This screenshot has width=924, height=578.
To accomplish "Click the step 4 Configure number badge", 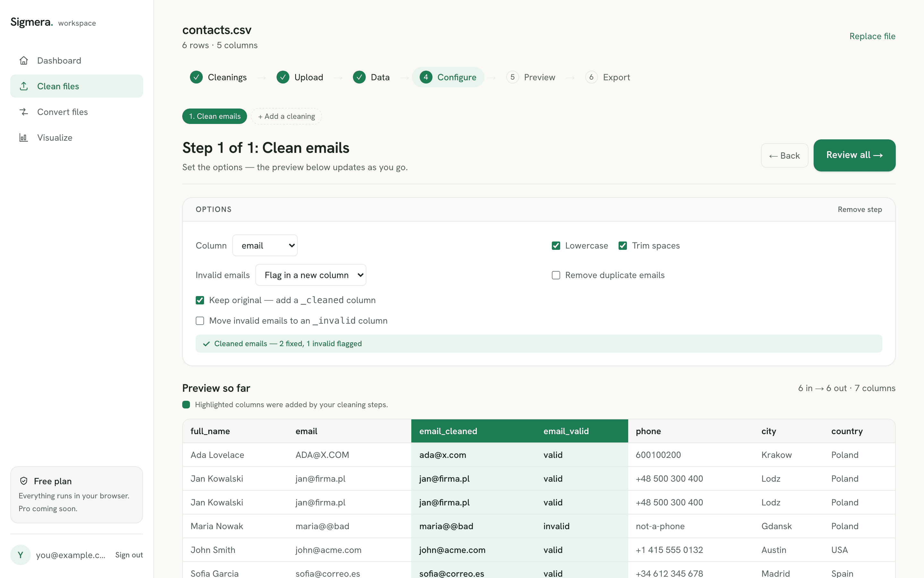I will click(426, 77).
